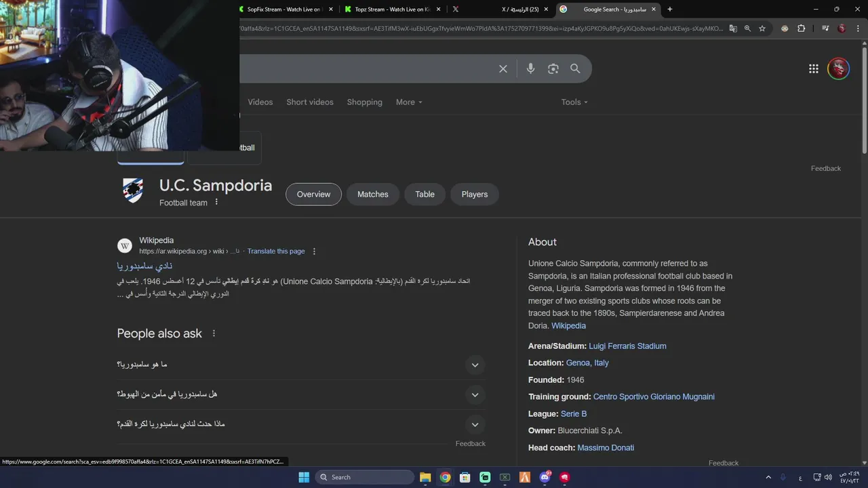868x488 pixels.
Task: Open network settings from tray icon
Action: [816, 477]
